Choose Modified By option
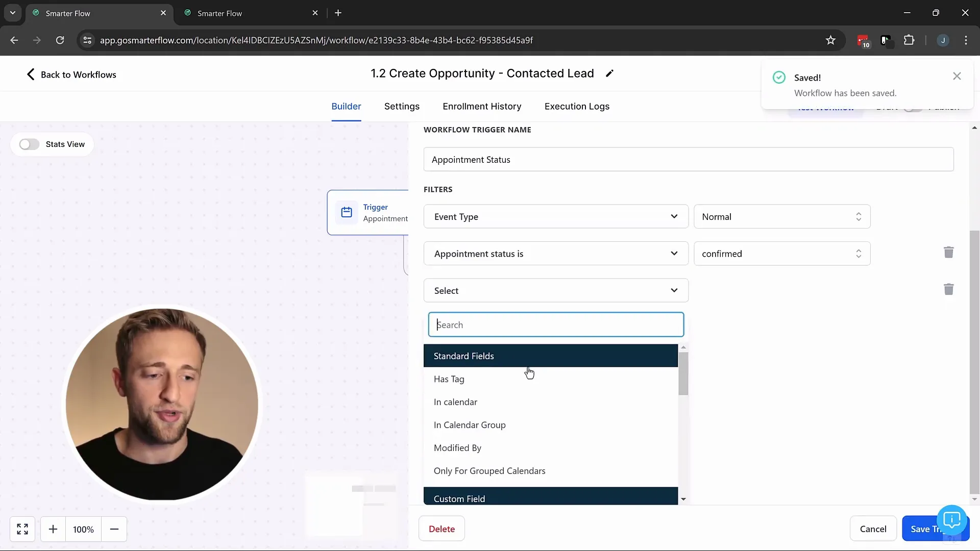 pos(551,448)
